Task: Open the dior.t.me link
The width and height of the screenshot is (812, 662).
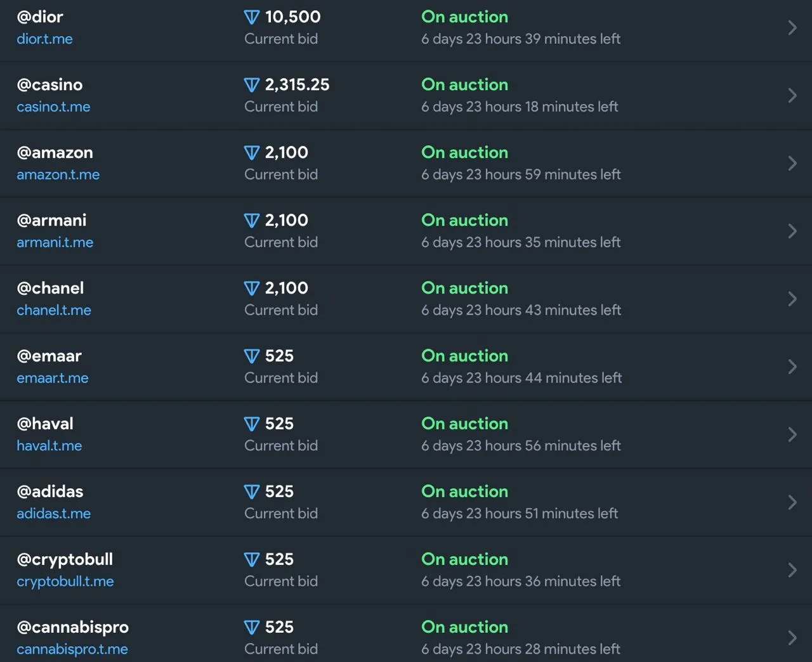Action: (44, 39)
